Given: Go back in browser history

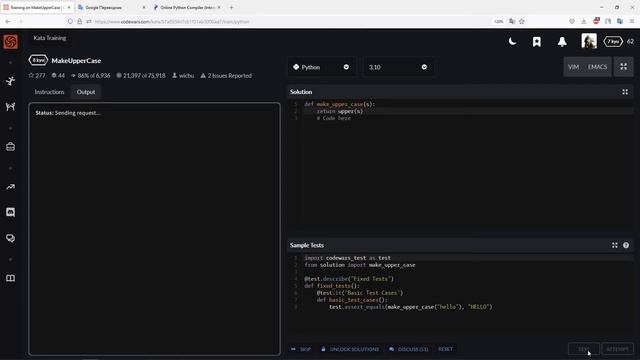Looking at the screenshot, I should pos(8,21).
